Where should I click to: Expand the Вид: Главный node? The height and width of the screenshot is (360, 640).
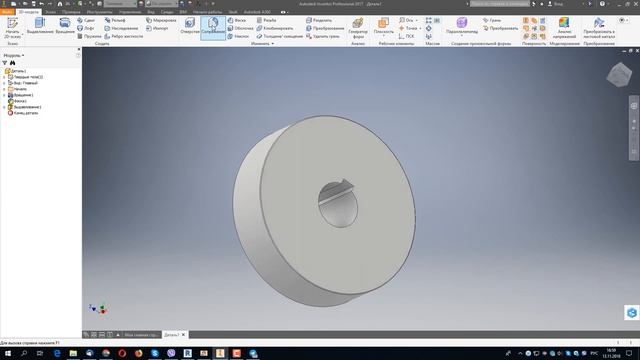pyautogui.click(x=4, y=83)
